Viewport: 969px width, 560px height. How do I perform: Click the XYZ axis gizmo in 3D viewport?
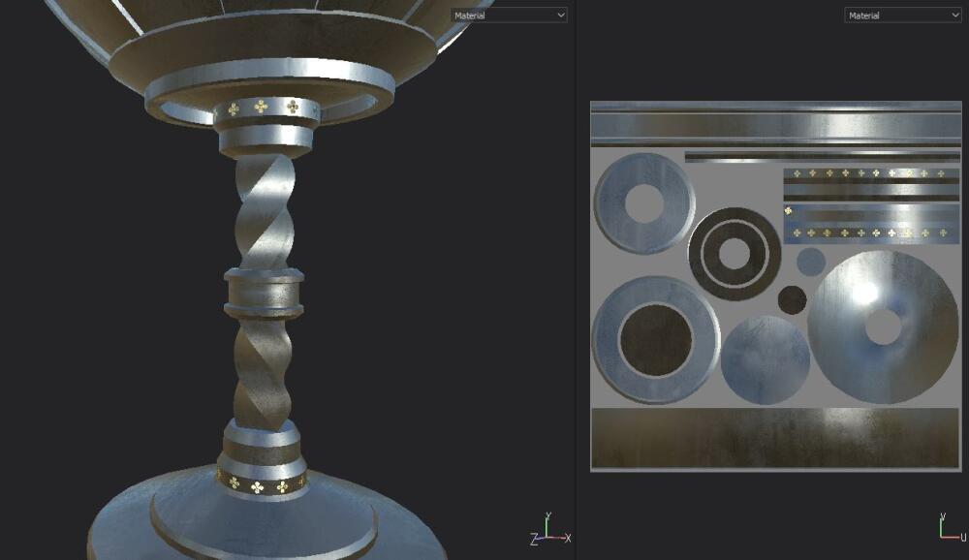(x=550, y=530)
